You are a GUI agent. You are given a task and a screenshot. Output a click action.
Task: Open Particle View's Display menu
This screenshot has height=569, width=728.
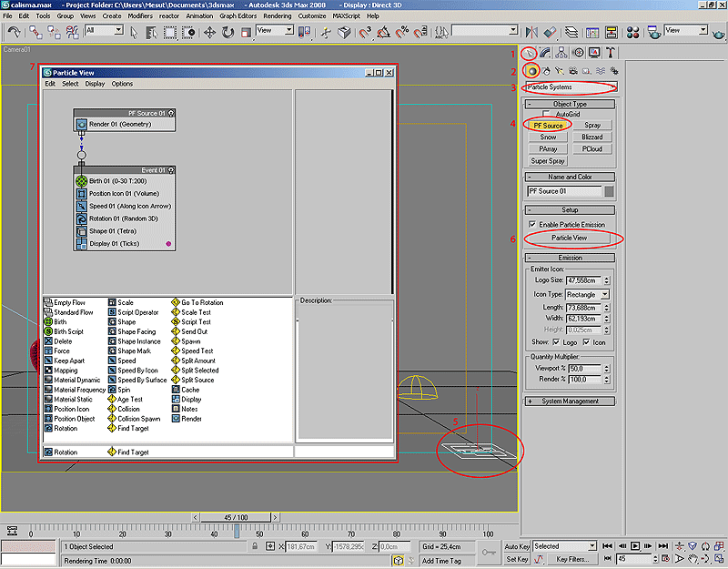[x=96, y=84]
